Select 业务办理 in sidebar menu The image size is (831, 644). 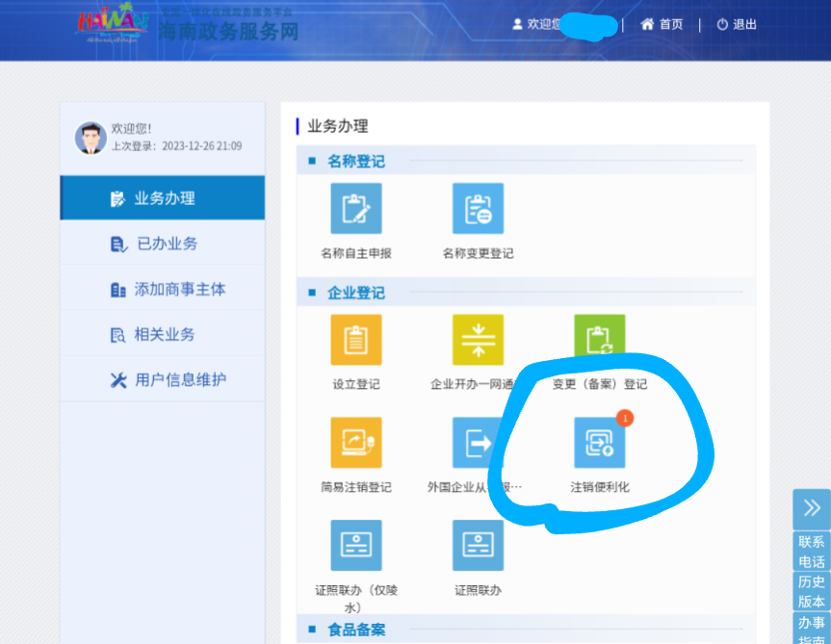coord(163,198)
